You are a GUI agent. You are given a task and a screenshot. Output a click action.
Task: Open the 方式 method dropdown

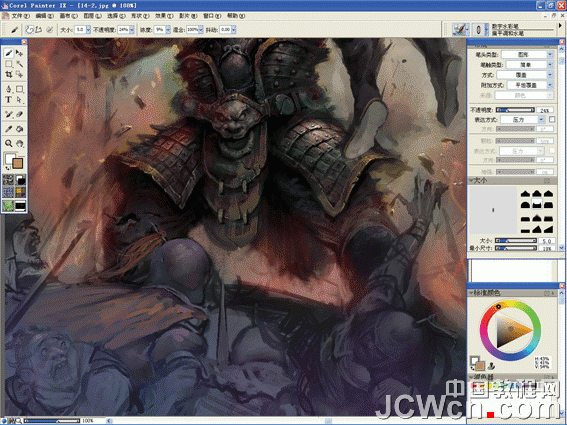[525, 75]
